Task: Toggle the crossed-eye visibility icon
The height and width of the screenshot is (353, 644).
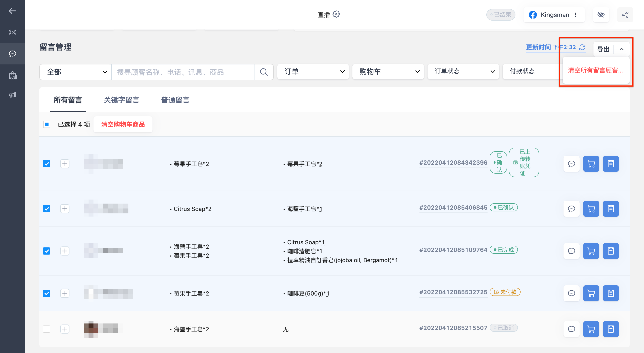Action: 601,15
